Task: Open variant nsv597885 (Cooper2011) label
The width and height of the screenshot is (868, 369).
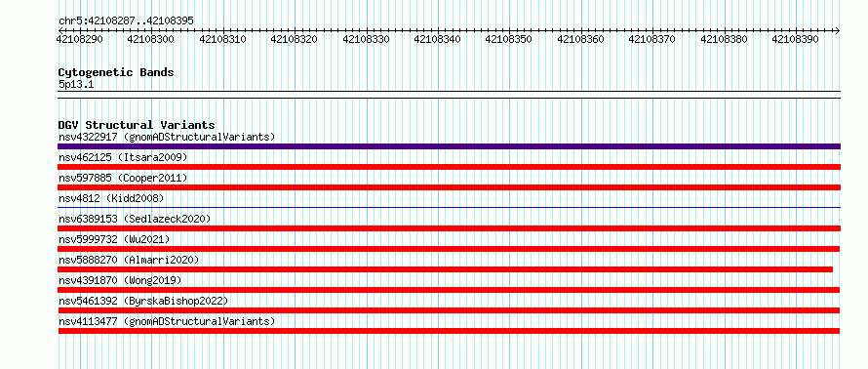Action: (123, 178)
